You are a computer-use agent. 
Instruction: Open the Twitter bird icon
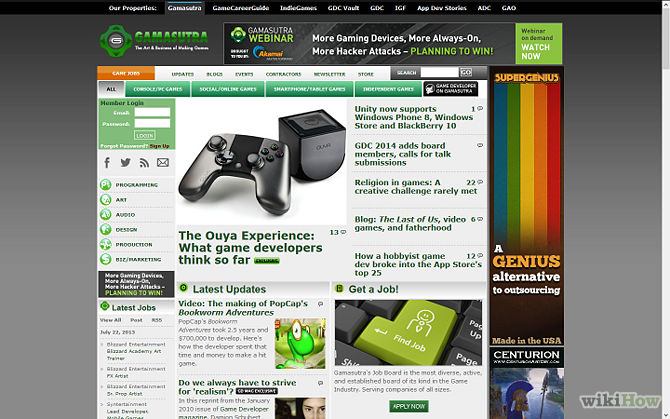(x=125, y=163)
